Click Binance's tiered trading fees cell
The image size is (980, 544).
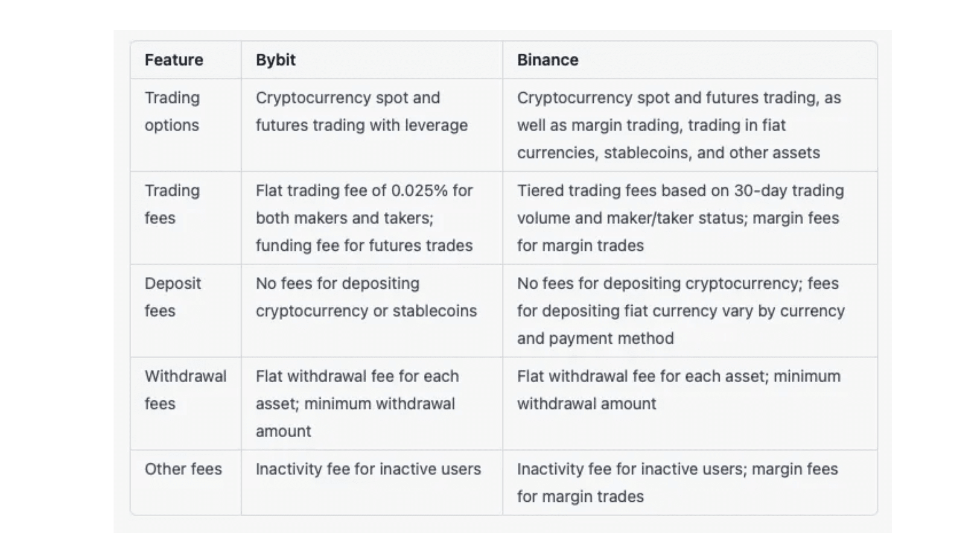pos(680,218)
